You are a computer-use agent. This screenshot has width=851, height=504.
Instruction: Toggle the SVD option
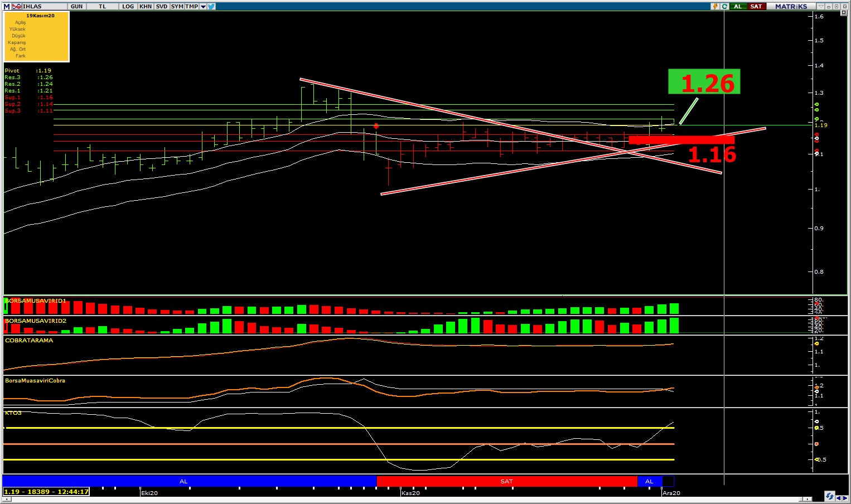coord(161,6)
